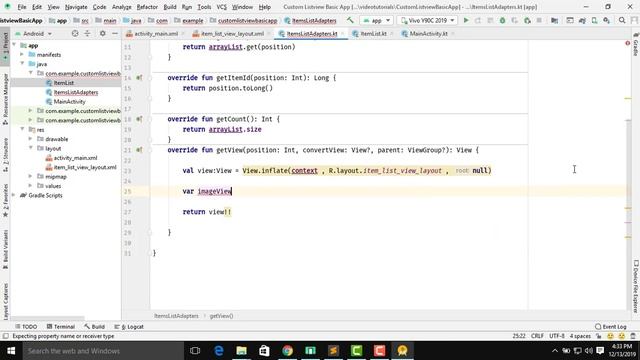Open the Windows Start menu

pos(11,351)
